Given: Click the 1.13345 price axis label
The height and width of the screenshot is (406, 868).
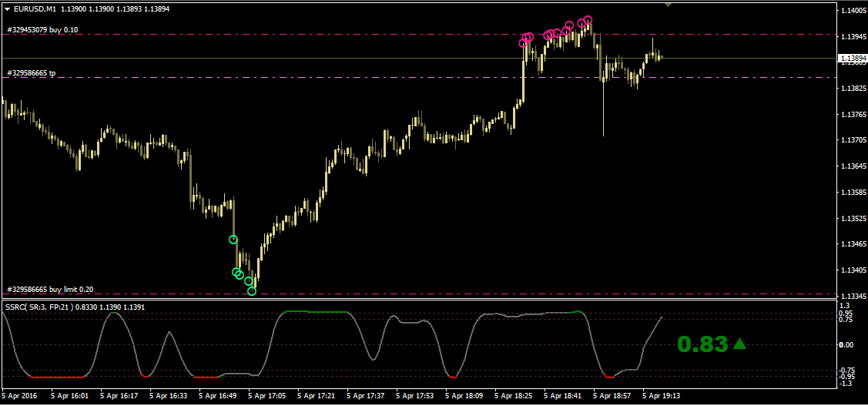Looking at the screenshot, I should pyautogui.click(x=853, y=297).
